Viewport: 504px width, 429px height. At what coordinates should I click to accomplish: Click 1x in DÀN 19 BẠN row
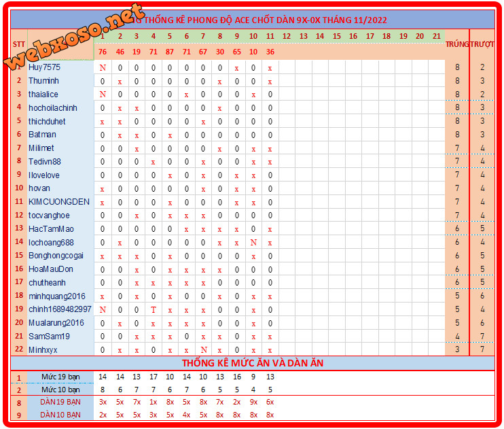tap(154, 402)
